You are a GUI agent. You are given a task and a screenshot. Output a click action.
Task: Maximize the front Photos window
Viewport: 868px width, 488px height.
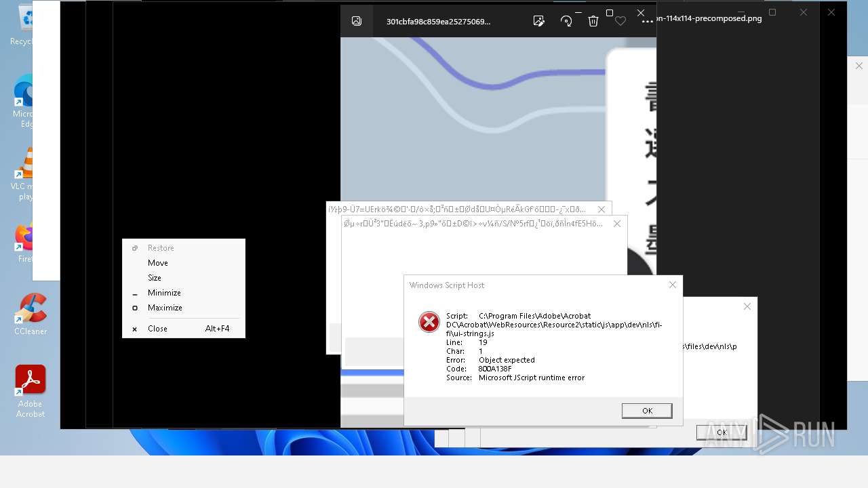click(610, 12)
